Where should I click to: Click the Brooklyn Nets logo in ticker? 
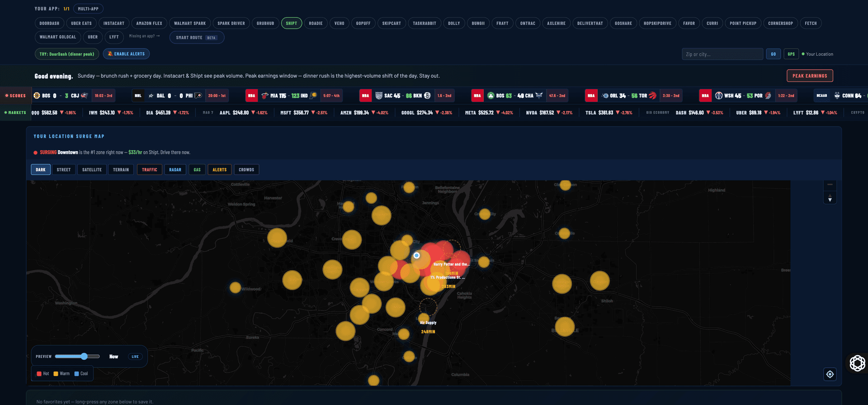[427, 95]
